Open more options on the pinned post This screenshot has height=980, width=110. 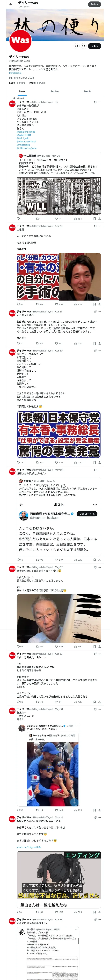(100, 102)
